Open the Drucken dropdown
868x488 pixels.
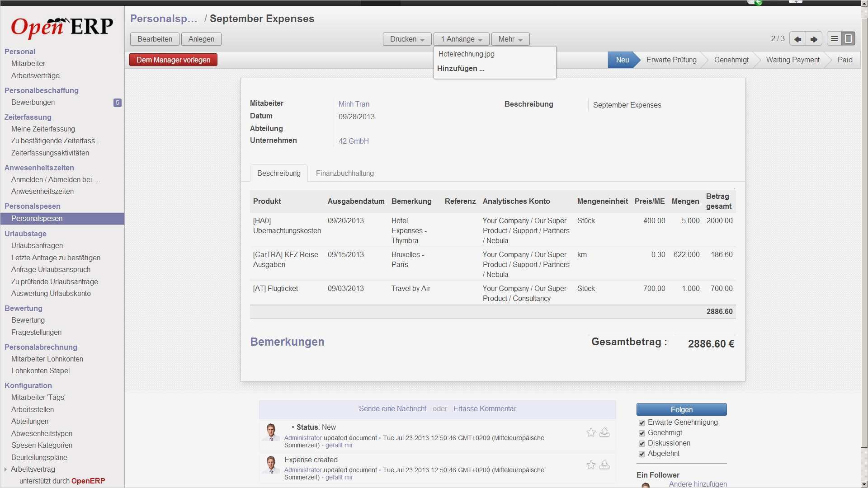pos(406,39)
